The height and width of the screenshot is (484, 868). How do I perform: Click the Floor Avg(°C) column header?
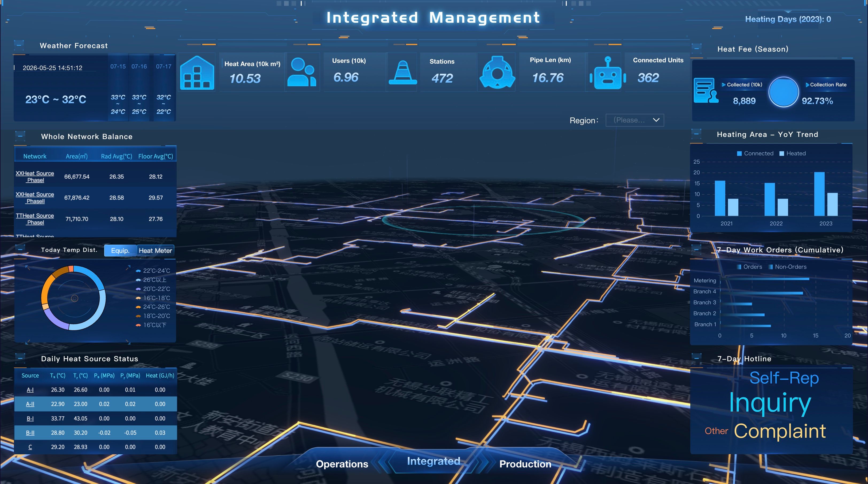156,156
